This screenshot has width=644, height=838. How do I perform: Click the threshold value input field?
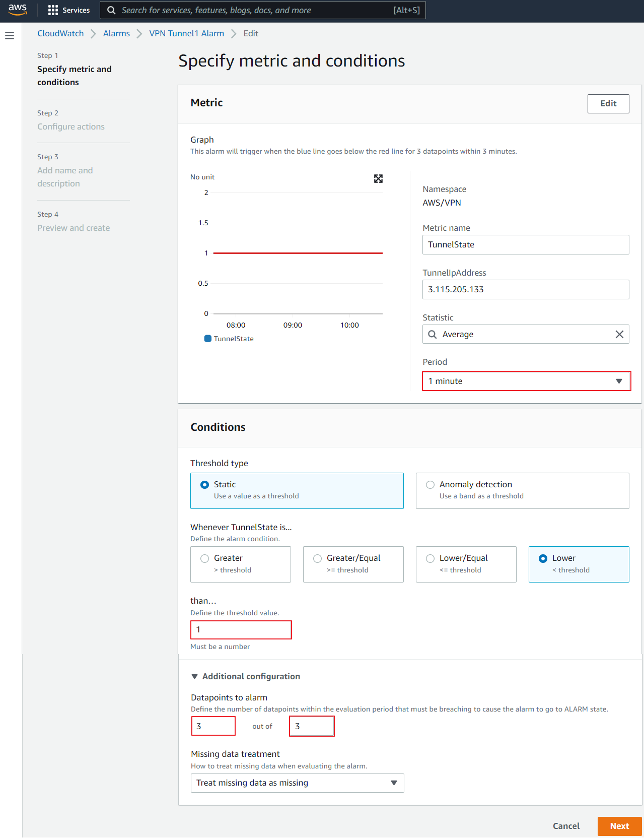coord(241,630)
